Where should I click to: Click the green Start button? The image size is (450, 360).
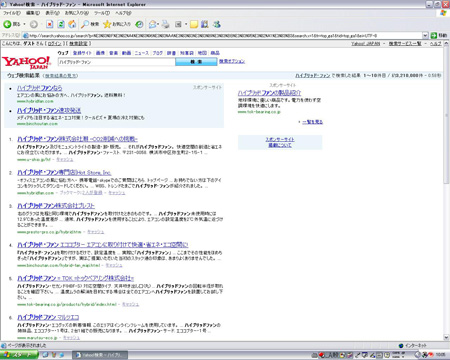[x=19, y=355]
